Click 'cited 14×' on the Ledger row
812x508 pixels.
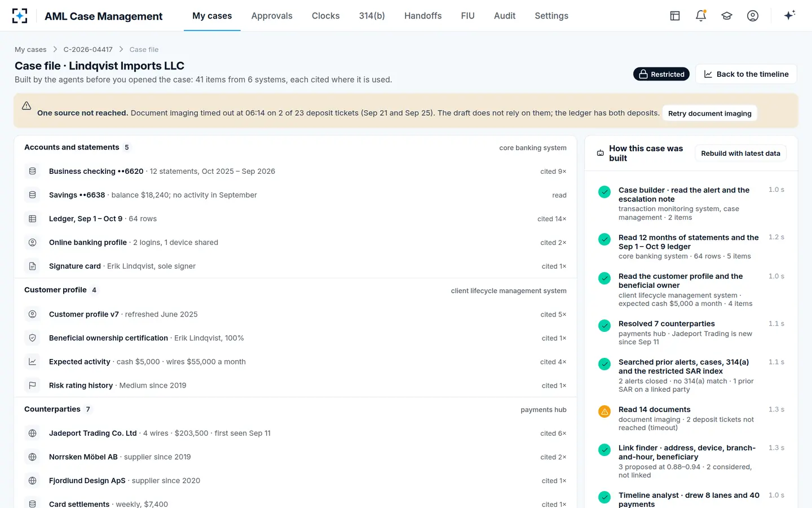tap(552, 219)
